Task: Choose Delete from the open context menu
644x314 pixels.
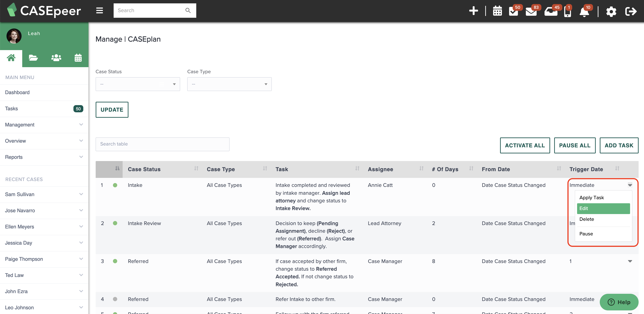Action: [x=587, y=219]
